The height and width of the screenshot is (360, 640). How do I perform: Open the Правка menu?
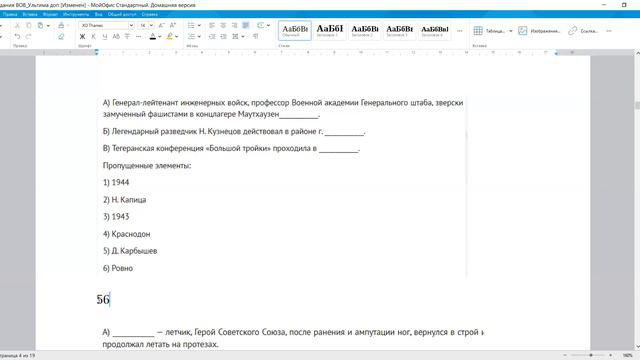[10, 14]
